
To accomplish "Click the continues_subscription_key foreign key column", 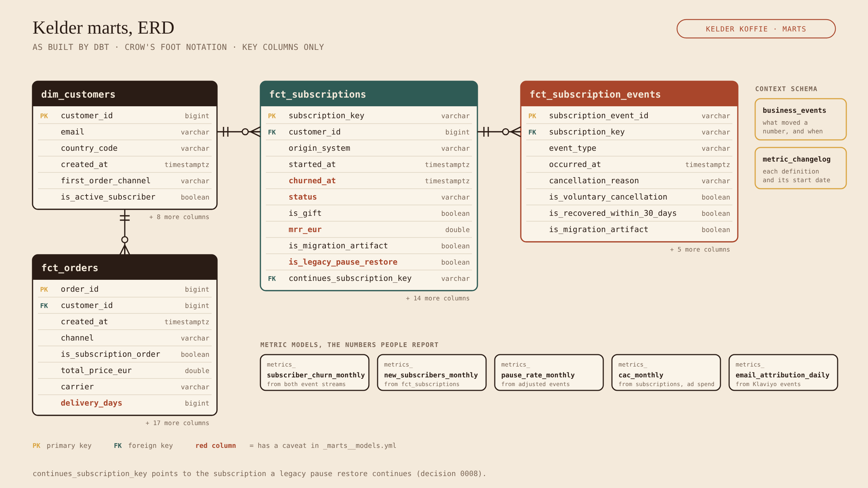I will click(x=369, y=278).
